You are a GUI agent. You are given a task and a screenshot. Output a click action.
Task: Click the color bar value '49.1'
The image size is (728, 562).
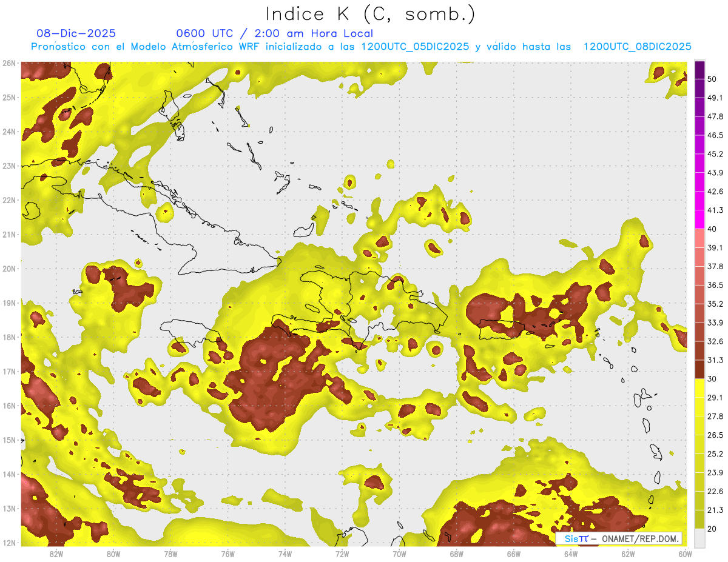[715, 98]
